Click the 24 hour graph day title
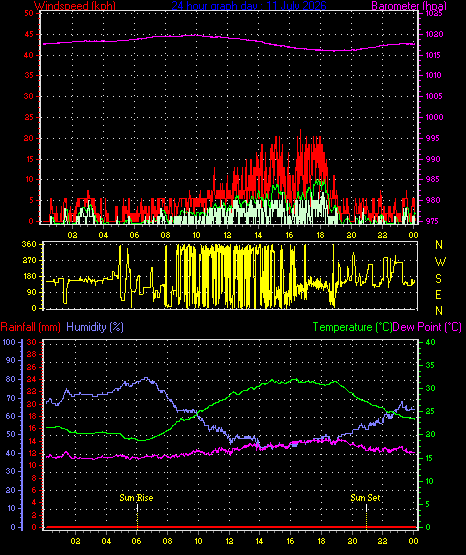This screenshot has height=555, width=466. [249, 6]
